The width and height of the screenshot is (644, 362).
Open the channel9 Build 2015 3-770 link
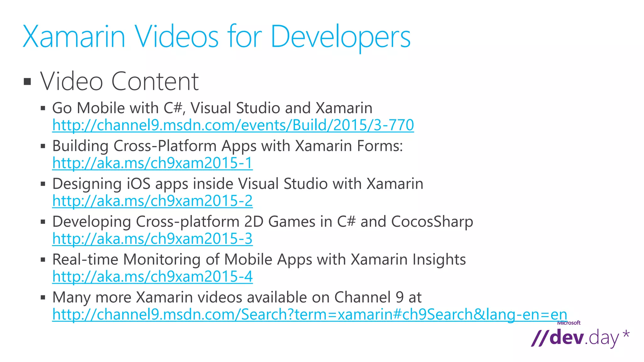(233, 125)
